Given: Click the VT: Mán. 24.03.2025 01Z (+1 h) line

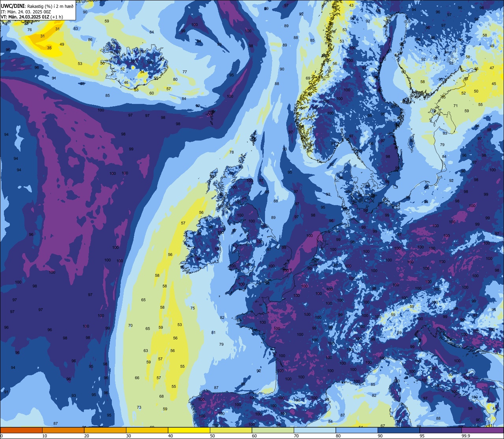Looking at the screenshot, I should pos(32,17).
